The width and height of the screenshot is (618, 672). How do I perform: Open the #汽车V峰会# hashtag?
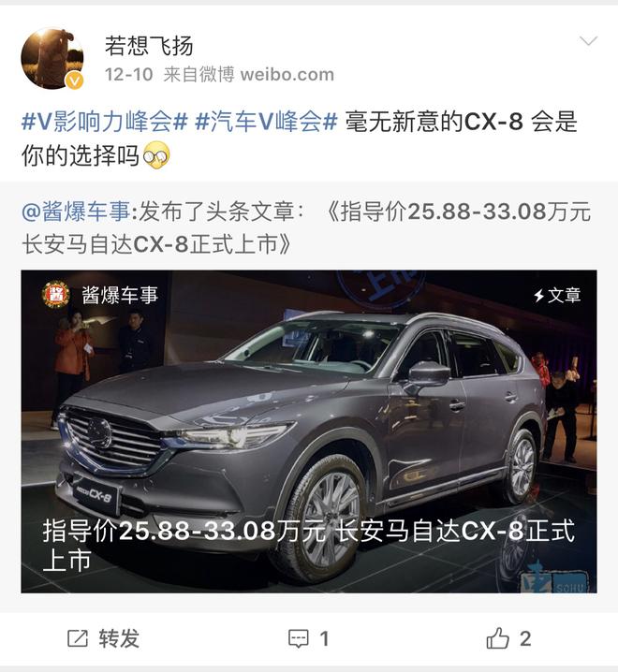pos(266,122)
